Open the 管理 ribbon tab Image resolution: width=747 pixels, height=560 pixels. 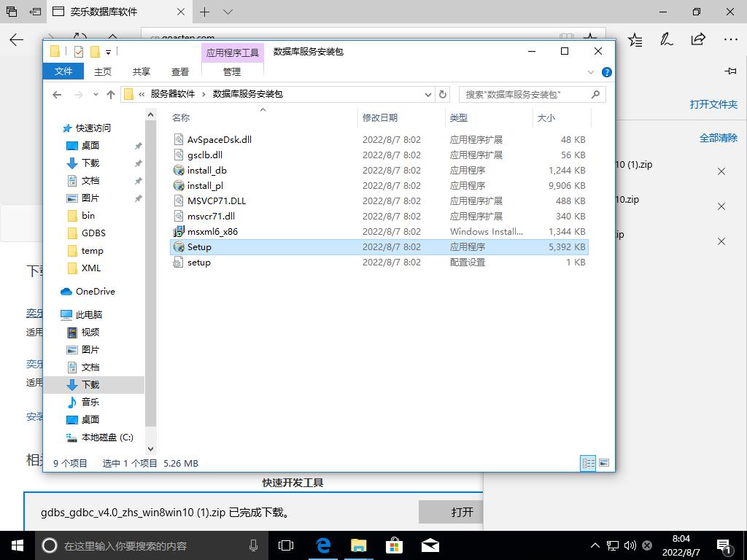232,71
